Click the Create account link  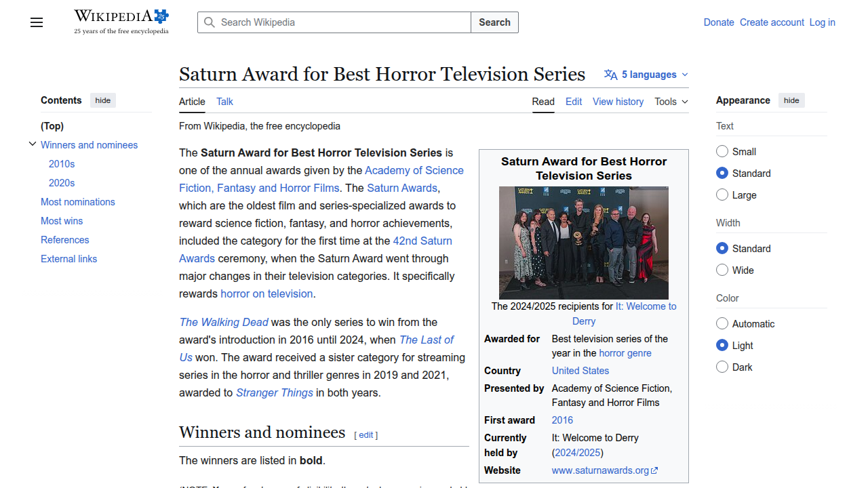point(772,22)
